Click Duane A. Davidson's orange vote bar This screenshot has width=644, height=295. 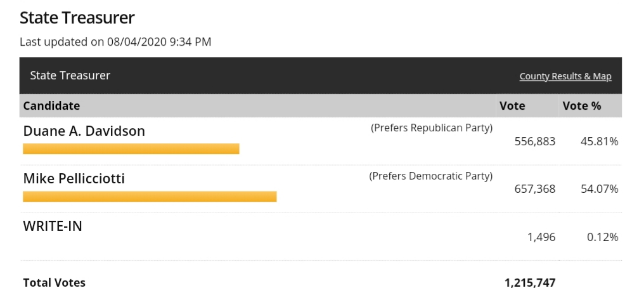[131, 149]
